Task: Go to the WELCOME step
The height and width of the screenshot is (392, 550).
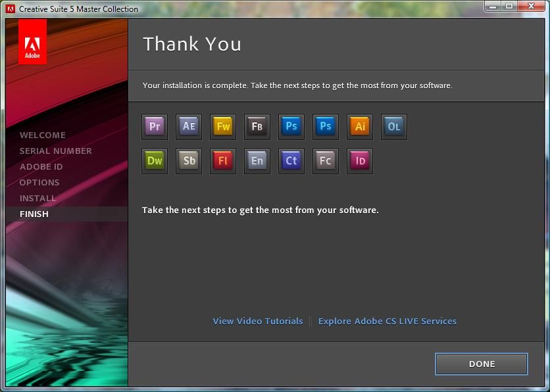Action: pyautogui.click(x=43, y=135)
